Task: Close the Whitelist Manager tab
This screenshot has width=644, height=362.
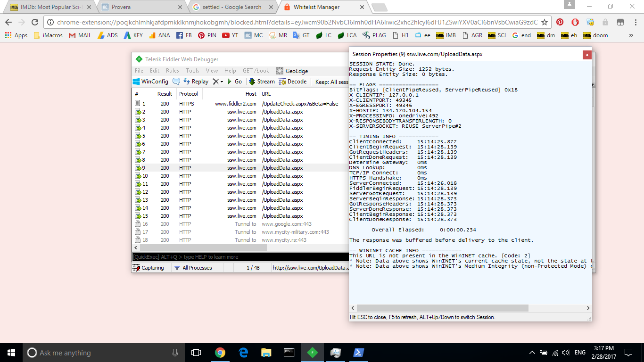Action: click(362, 7)
